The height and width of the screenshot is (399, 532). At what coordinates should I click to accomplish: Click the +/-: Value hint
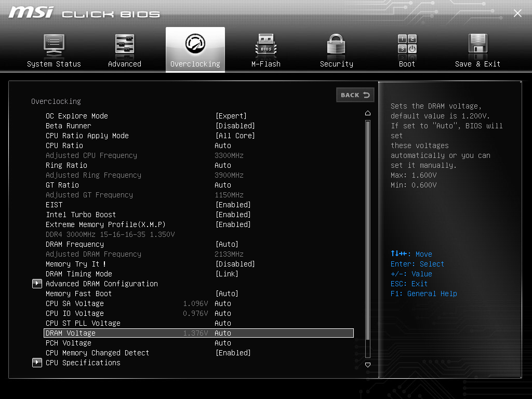pos(411,274)
